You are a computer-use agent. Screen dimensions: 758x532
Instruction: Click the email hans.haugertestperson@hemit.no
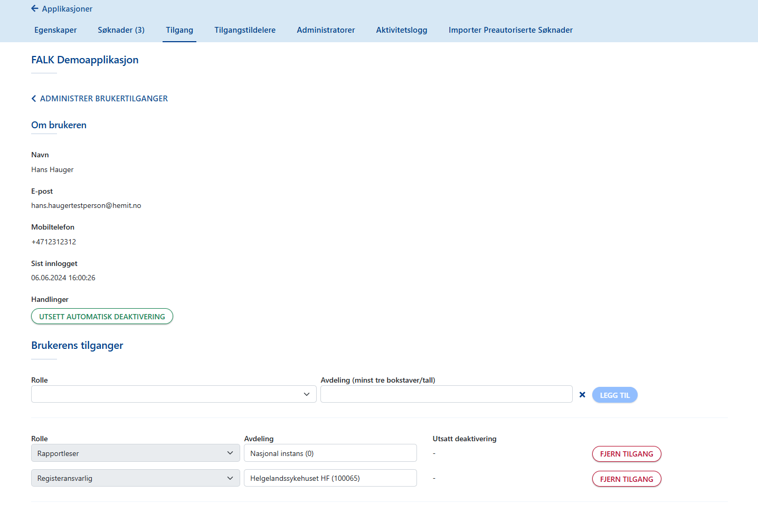(86, 206)
